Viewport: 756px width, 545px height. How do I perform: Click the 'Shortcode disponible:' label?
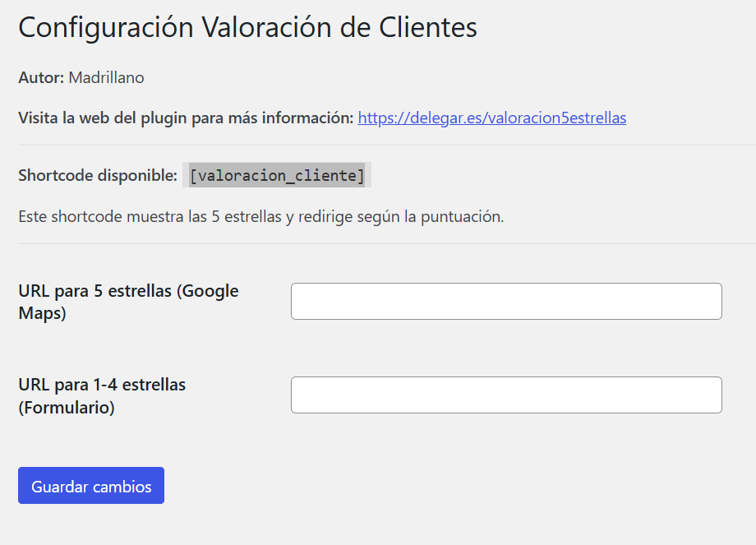coord(98,175)
